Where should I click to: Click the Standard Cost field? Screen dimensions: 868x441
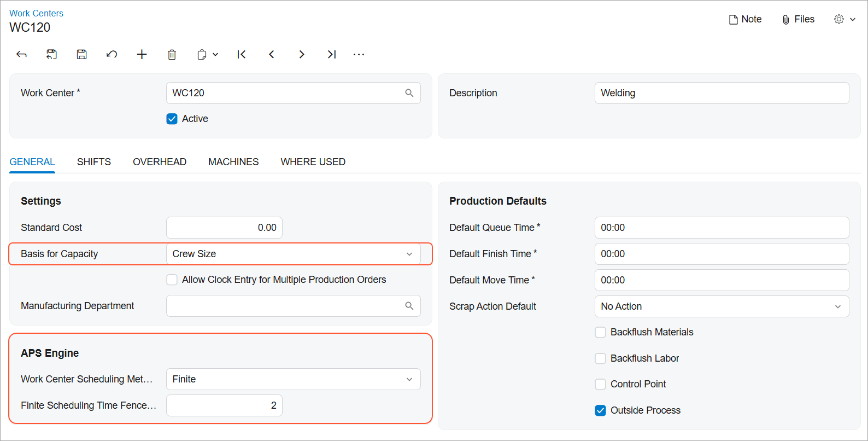(x=224, y=228)
